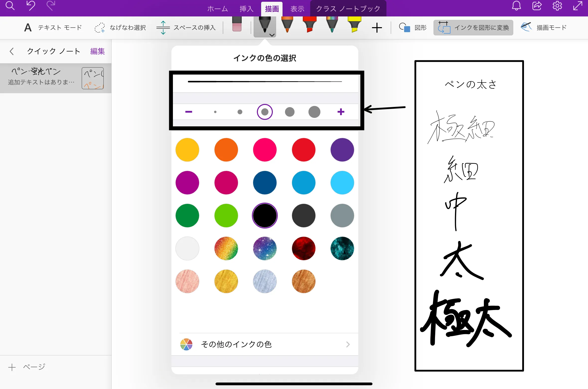Enable インクを図形に変換 ink-to-shape conversion
Viewport: 588px width, 389px height.
[x=473, y=27]
